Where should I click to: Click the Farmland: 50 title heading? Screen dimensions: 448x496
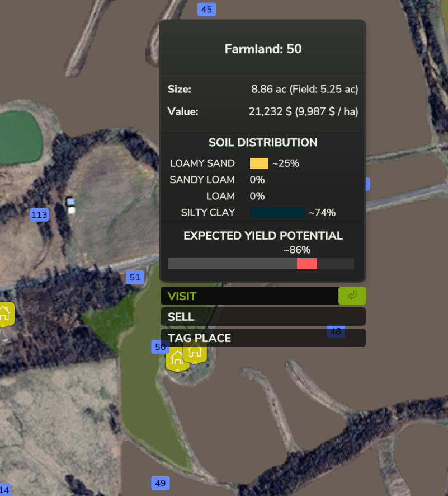263,49
